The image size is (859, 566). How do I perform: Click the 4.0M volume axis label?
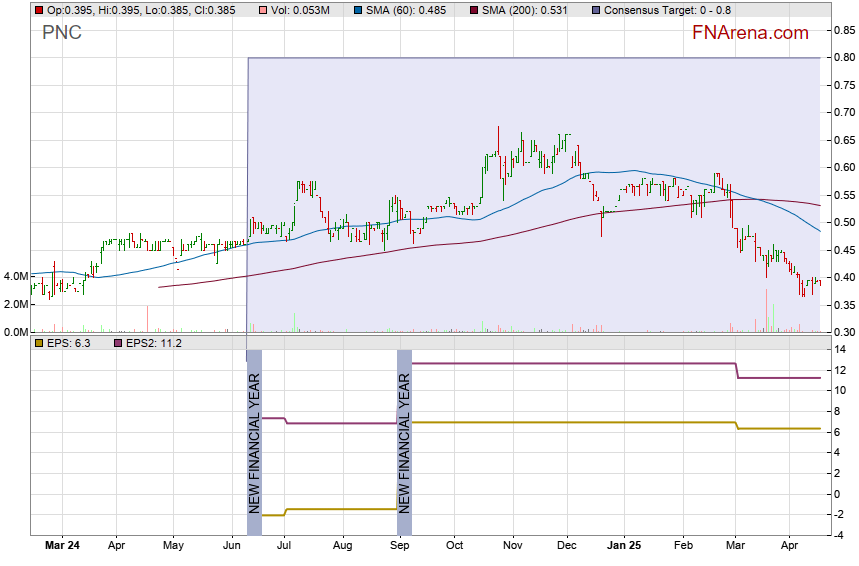pos(15,276)
